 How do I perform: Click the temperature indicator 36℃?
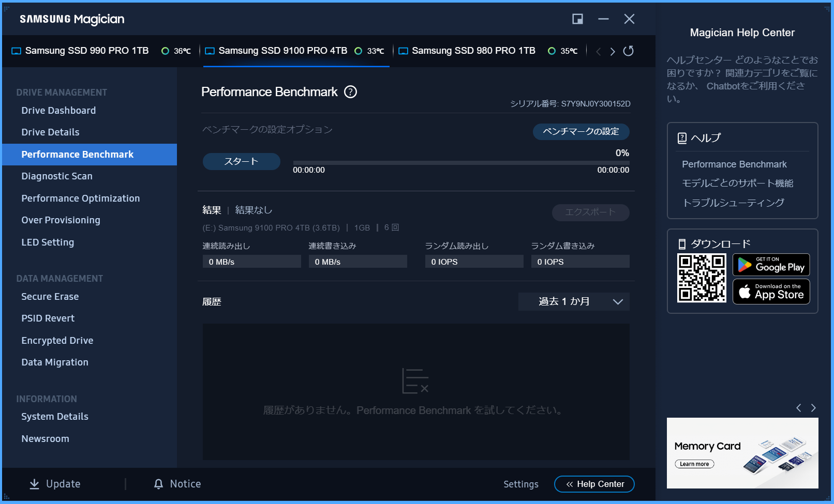point(176,51)
